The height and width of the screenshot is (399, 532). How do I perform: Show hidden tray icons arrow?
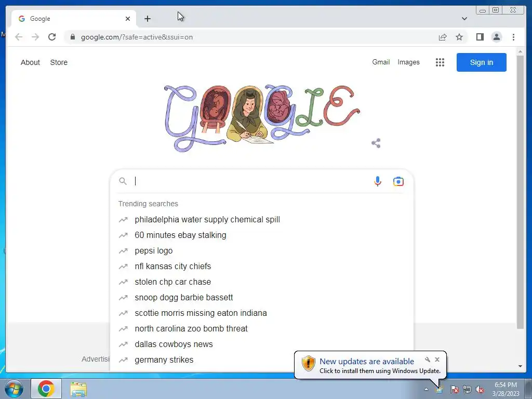[426, 389]
